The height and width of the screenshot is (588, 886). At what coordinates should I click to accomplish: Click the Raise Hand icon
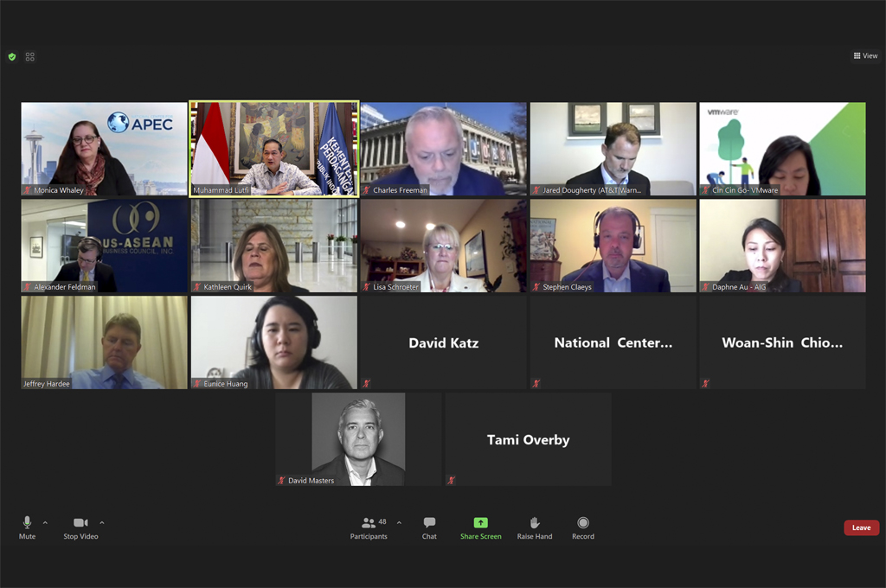535,522
